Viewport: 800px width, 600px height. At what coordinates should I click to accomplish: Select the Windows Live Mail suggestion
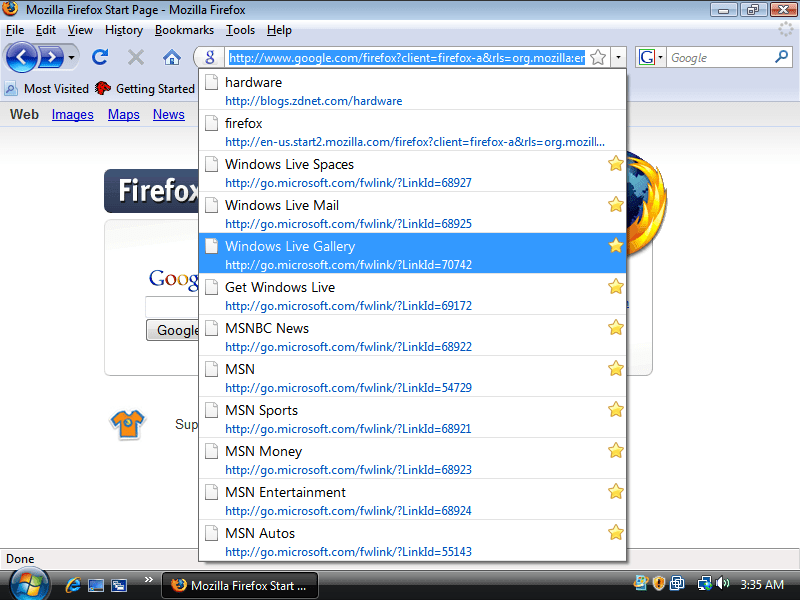(x=412, y=213)
